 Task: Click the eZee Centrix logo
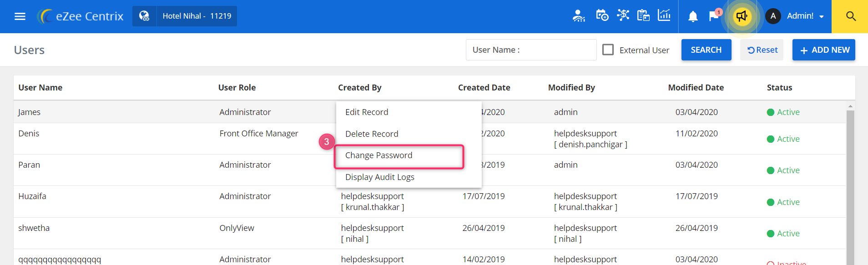pos(81,16)
